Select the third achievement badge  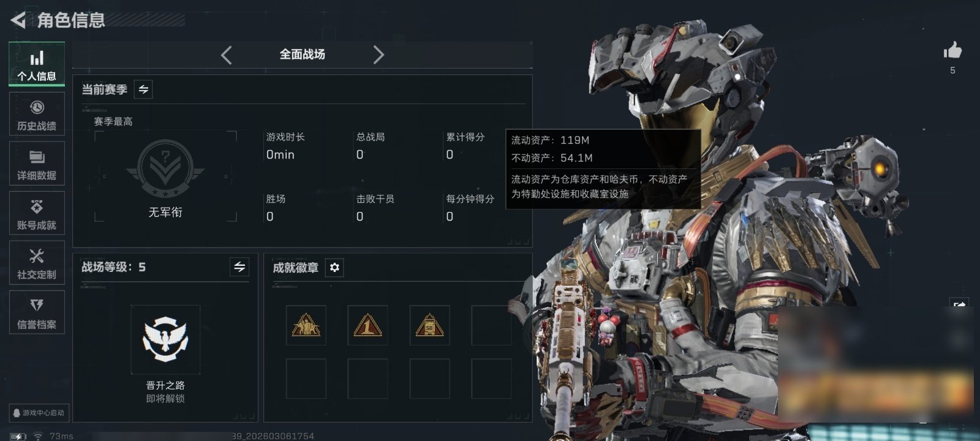point(429,325)
